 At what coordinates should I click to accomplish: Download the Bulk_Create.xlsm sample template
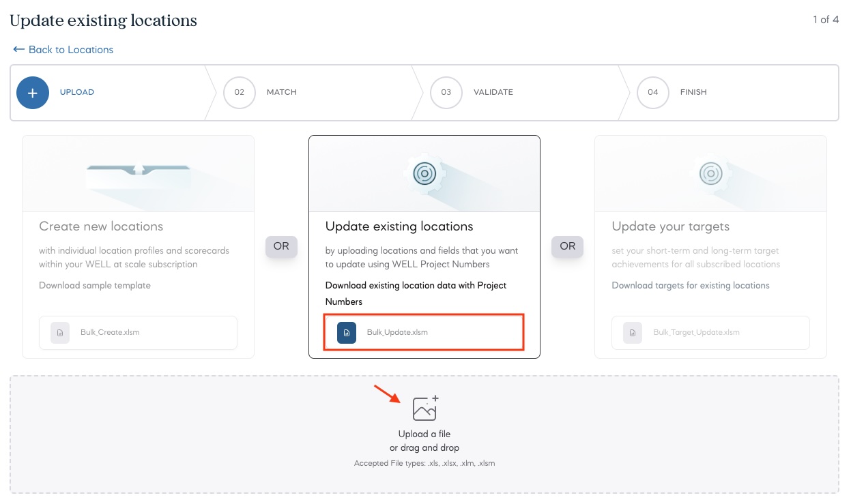point(110,332)
